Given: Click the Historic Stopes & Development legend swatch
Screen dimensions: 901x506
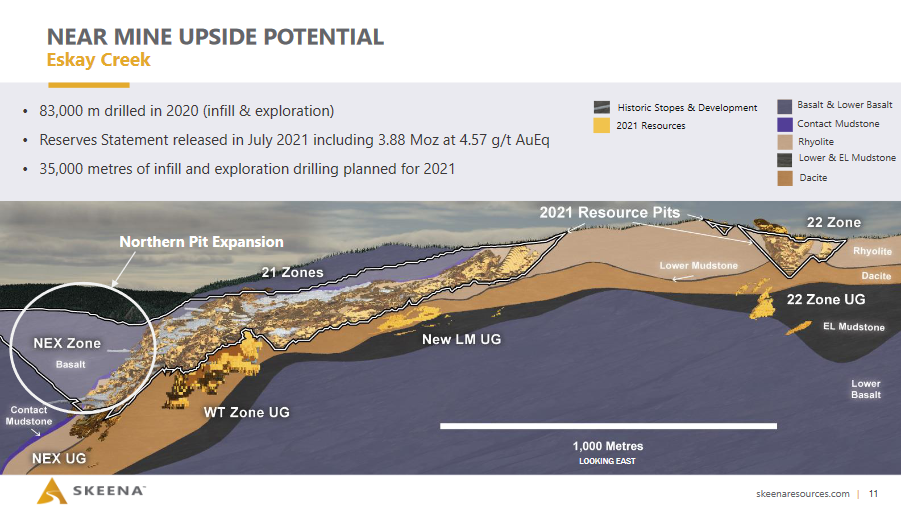Looking at the screenshot, I should (x=602, y=107).
